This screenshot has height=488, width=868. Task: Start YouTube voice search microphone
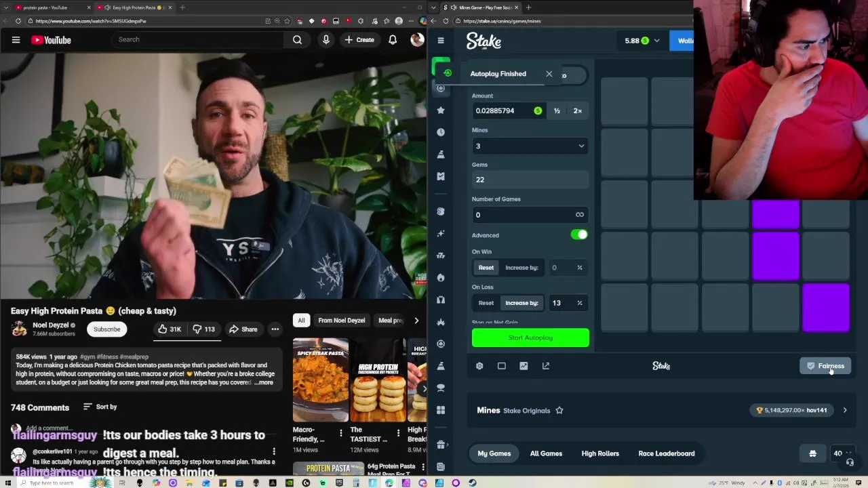point(326,40)
